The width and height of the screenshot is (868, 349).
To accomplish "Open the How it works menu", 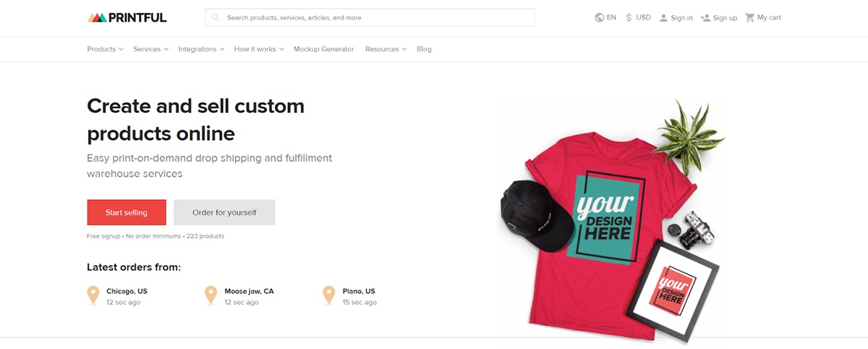I will click(259, 49).
